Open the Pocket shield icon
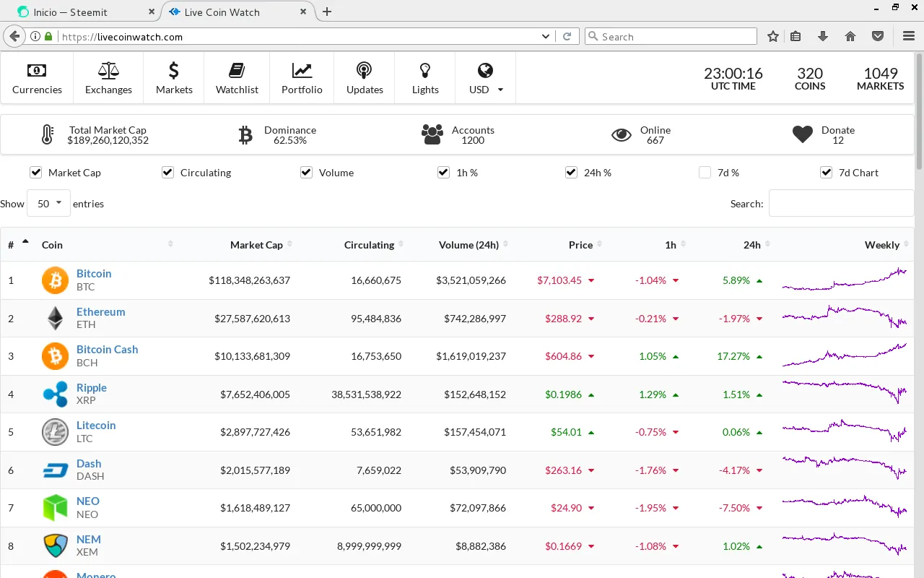Image resolution: width=924 pixels, height=578 pixels. (878, 36)
